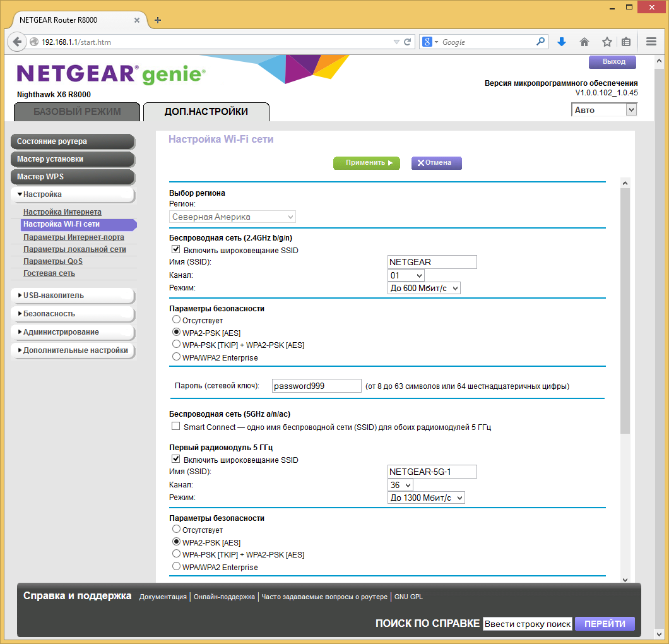Bookmark this page with star icon
The height and width of the screenshot is (644, 669).
click(x=607, y=42)
